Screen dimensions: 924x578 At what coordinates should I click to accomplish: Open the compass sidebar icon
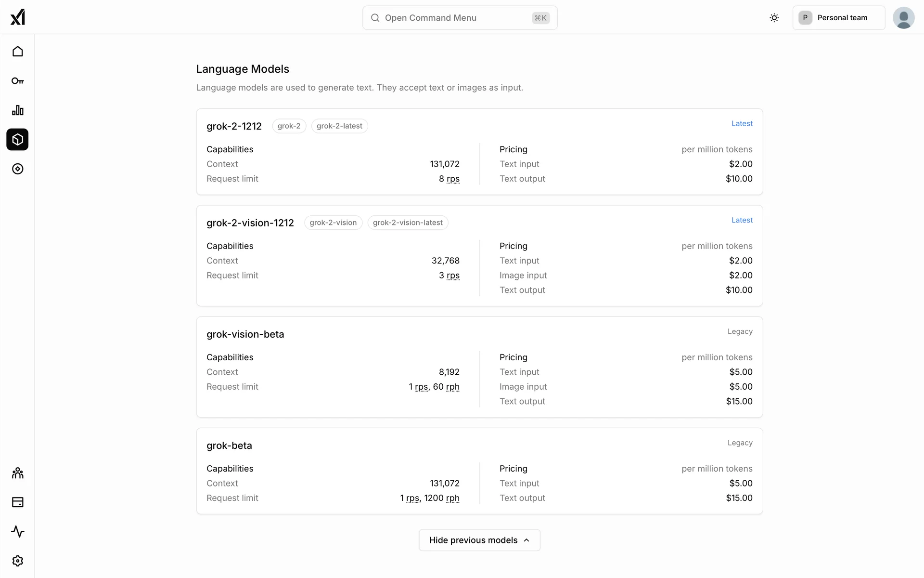coord(18,169)
